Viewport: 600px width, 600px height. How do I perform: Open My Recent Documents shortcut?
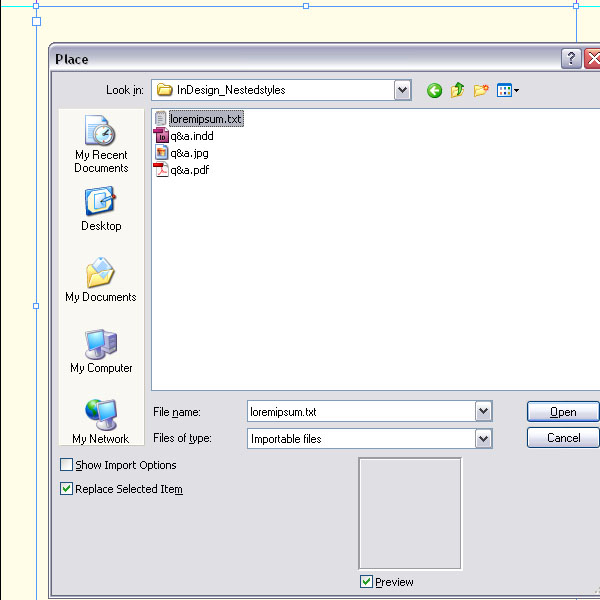(101, 144)
